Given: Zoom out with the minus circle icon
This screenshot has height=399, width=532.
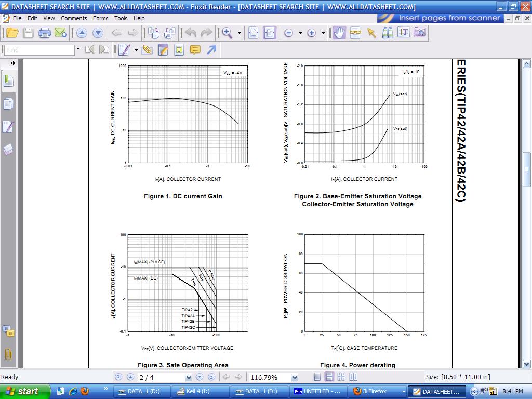Looking at the screenshot, I should click(288, 33).
